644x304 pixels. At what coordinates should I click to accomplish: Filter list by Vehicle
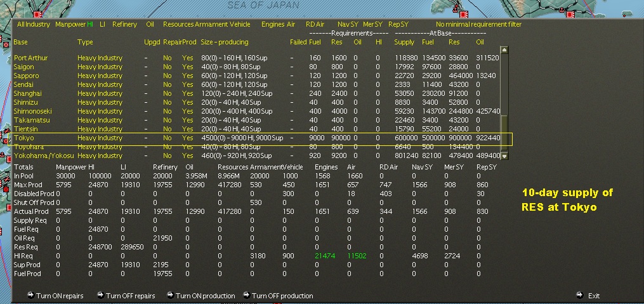tap(240, 24)
